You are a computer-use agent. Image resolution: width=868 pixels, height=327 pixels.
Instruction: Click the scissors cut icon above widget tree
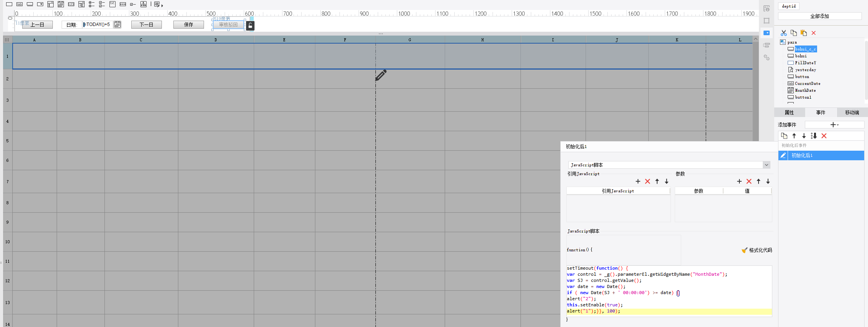click(x=784, y=33)
